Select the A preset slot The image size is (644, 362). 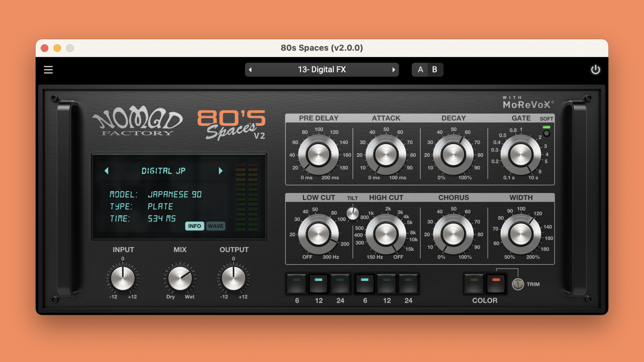point(420,70)
